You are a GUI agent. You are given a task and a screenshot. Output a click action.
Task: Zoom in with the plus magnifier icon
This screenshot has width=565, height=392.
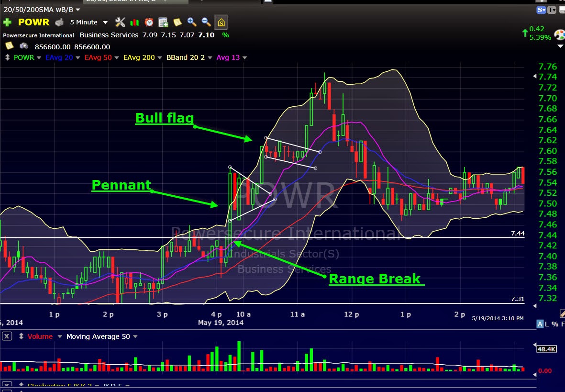[x=192, y=22]
